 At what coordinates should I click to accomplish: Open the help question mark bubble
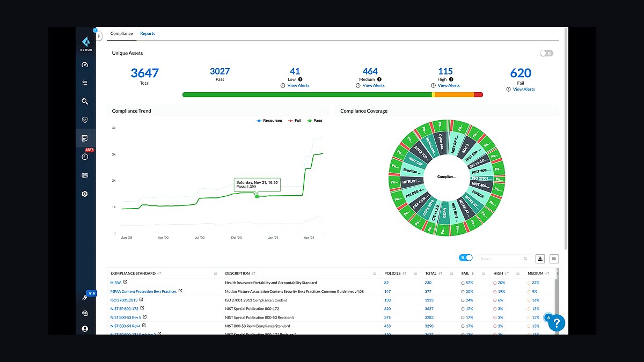(557, 323)
